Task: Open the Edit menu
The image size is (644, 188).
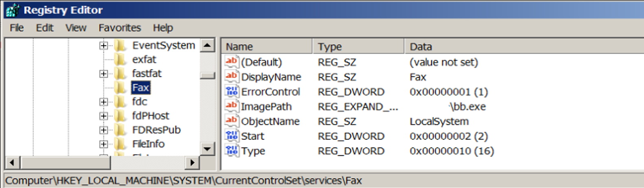Action: point(44,28)
